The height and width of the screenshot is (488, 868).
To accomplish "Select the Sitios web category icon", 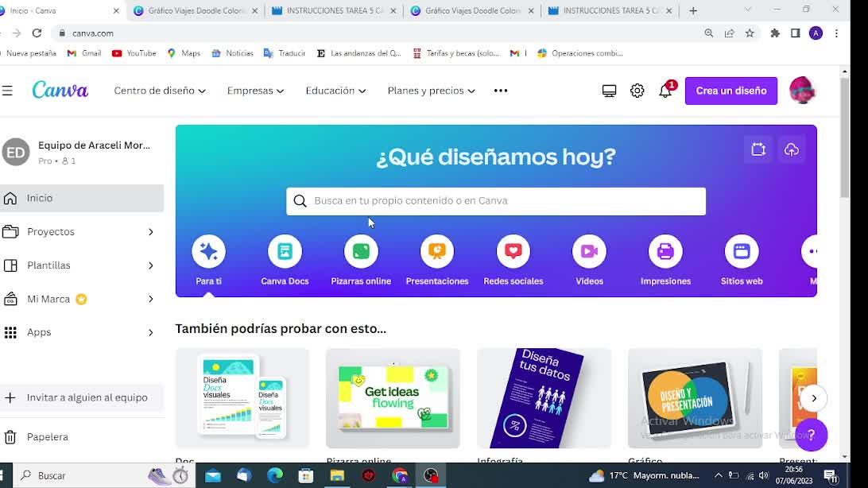I will [x=742, y=251].
